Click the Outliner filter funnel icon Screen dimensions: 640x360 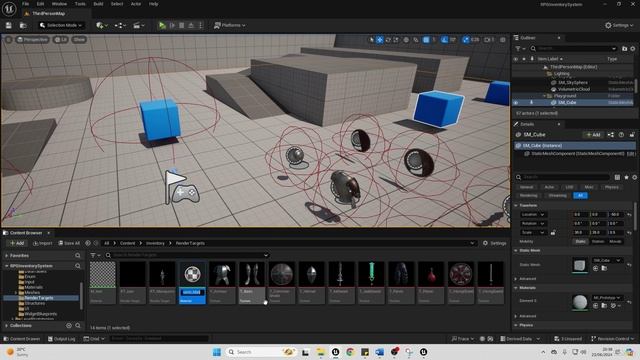pos(519,49)
